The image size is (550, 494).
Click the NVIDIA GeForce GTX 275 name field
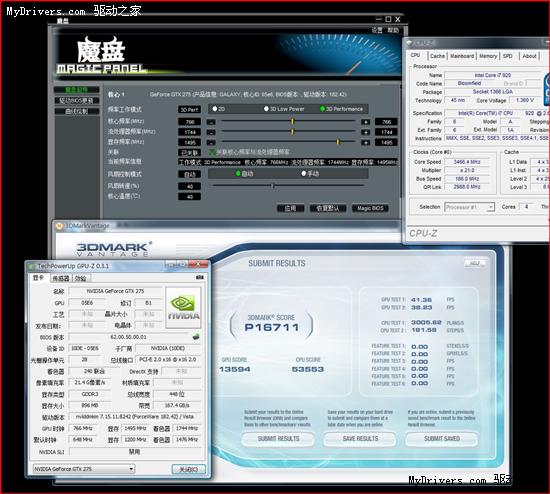coord(115,291)
